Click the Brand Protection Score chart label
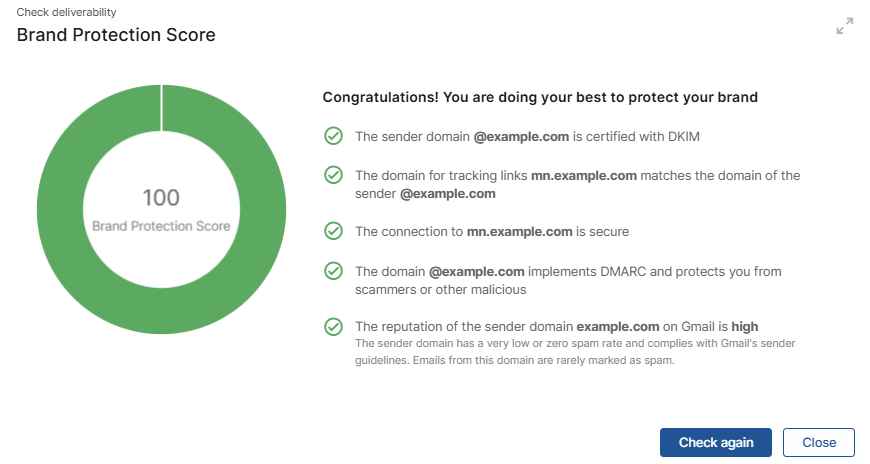The height and width of the screenshot is (464, 870). 161,226
